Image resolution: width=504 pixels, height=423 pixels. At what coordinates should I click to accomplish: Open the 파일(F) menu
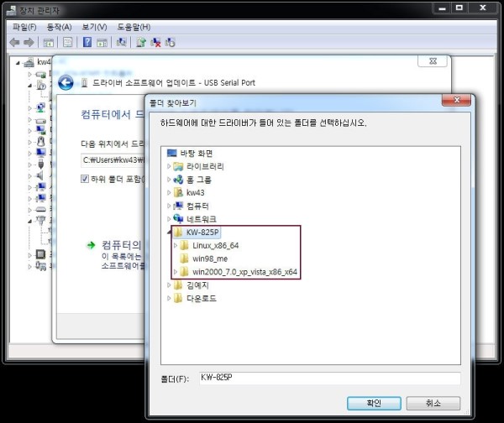point(24,27)
